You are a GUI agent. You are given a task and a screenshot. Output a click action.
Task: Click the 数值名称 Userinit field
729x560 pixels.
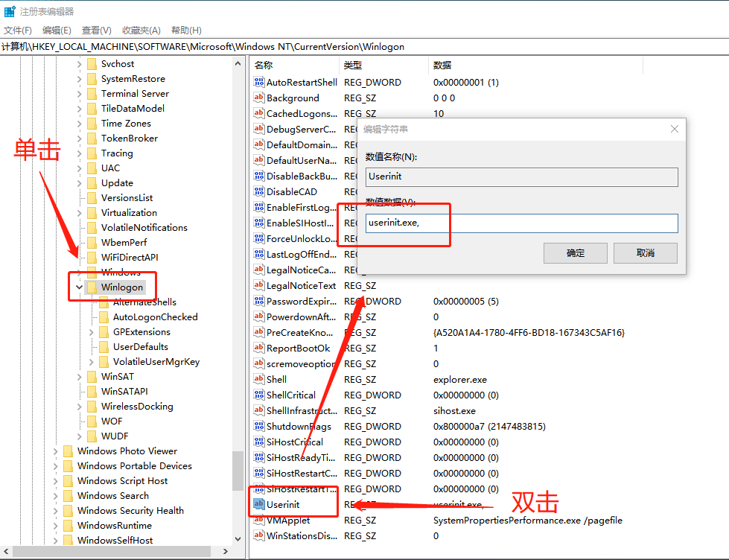pyautogui.click(x=522, y=176)
